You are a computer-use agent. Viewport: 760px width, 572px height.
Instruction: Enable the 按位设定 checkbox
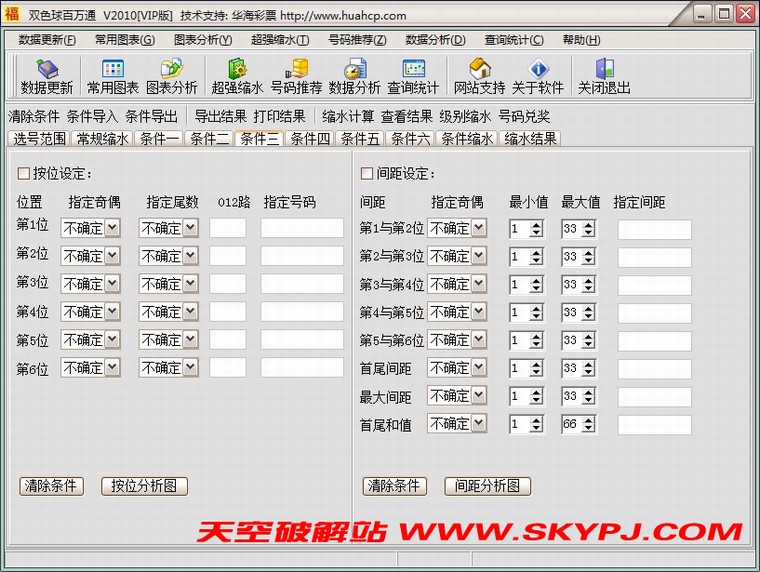(24, 174)
